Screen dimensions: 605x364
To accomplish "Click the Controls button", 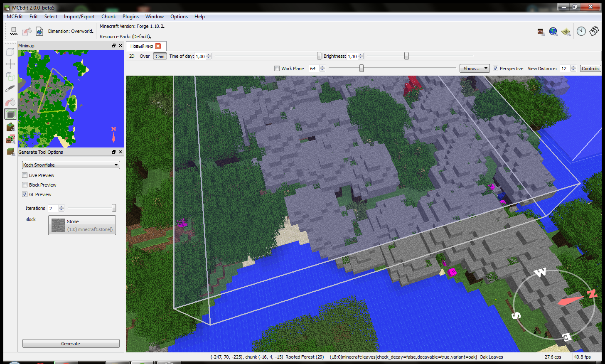I will (590, 69).
